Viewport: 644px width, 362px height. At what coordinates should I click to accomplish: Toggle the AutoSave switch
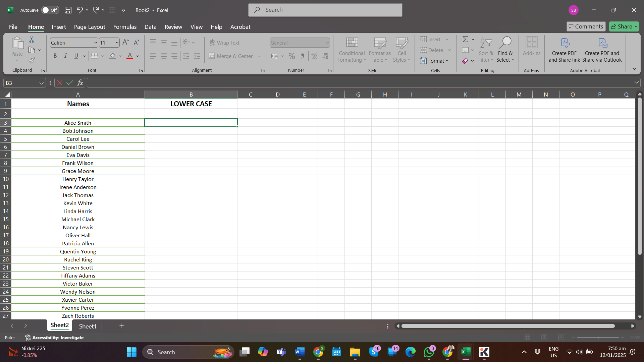[x=50, y=10]
